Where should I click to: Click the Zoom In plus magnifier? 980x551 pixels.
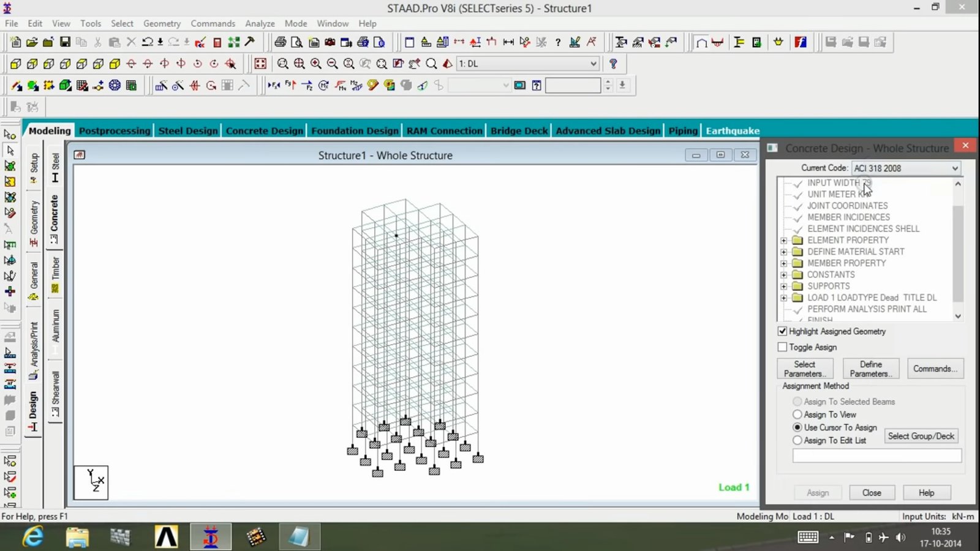tap(315, 64)
